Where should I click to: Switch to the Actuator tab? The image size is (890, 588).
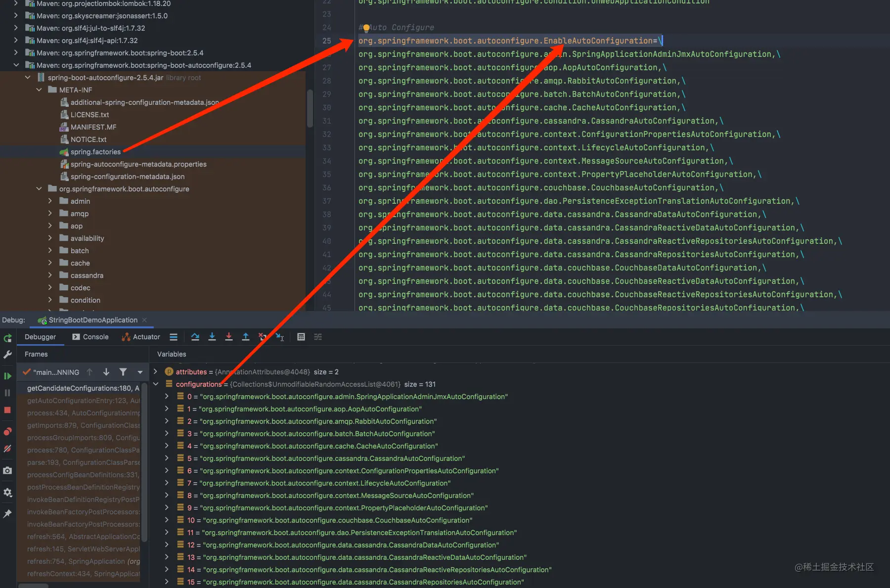(x=141, y=337)
